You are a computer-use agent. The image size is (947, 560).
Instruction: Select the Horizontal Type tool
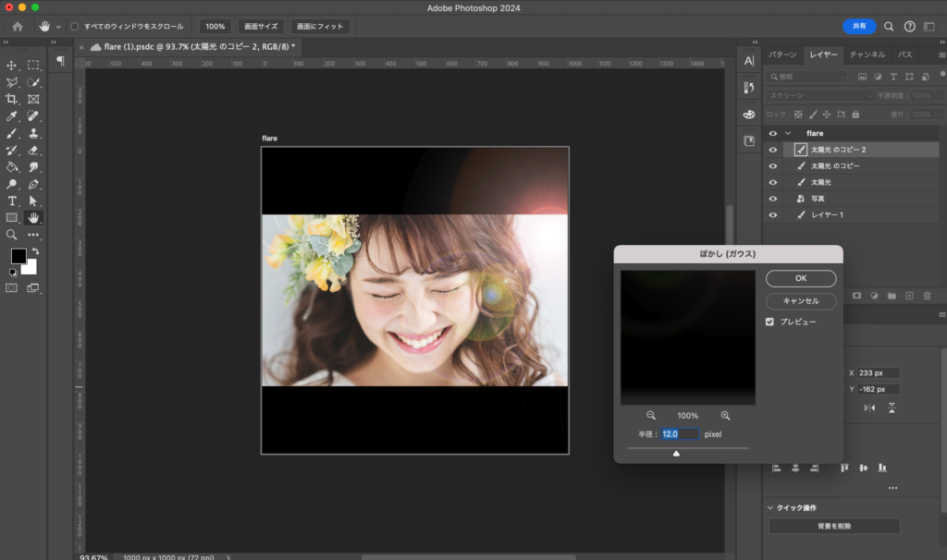coord(12,201)
